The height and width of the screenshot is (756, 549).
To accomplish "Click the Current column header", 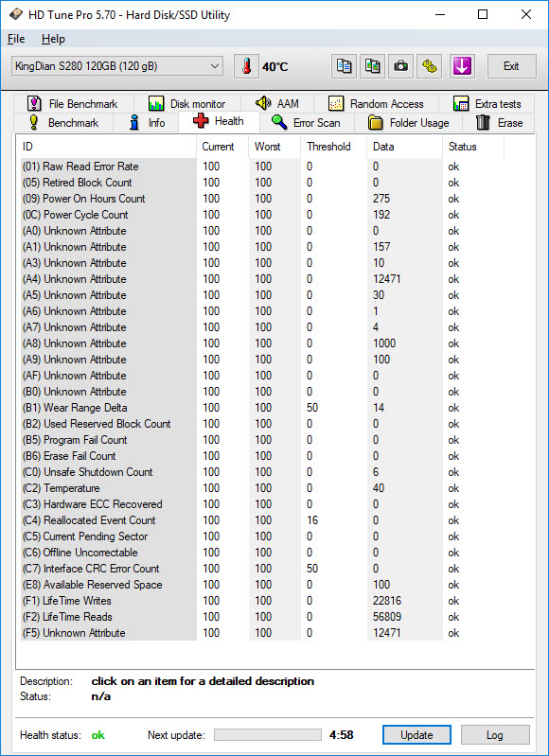I will [222, 147].
